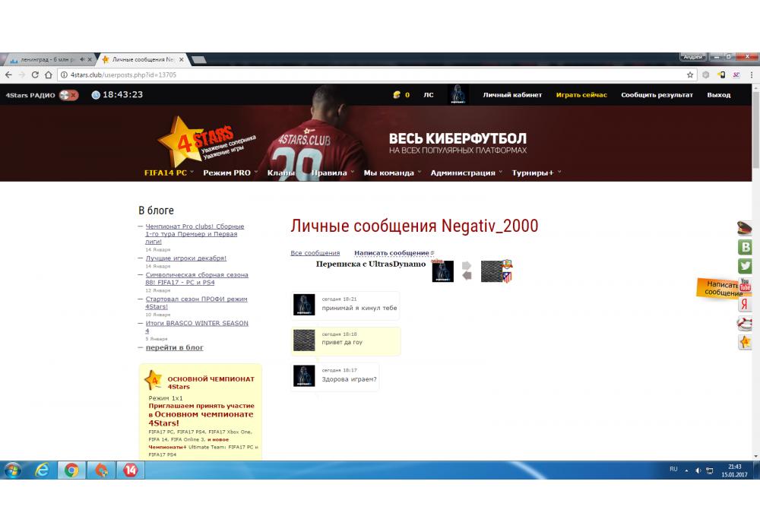Screen dimensions: 760x532
Task: Open the Yandex 'Я' side icon
Action: click(745, 304)
